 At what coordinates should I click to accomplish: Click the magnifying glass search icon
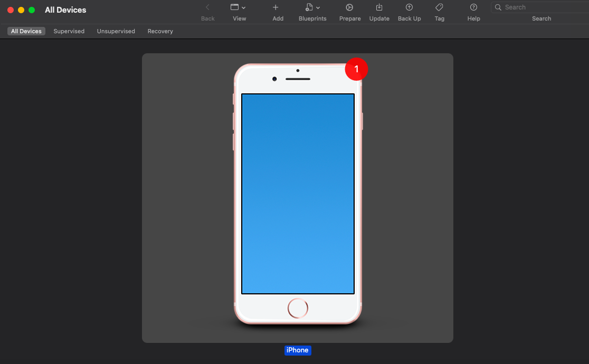click(x=498, y=7)
